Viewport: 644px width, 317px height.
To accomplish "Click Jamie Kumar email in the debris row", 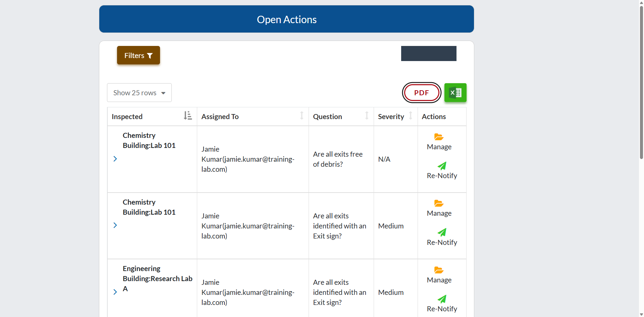I will tap(248, 159).
